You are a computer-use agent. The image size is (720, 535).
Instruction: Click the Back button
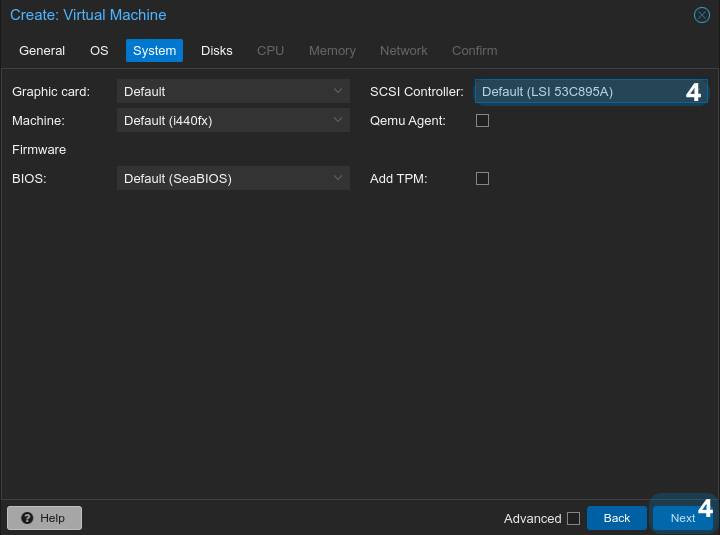click(x=616, y=518)
